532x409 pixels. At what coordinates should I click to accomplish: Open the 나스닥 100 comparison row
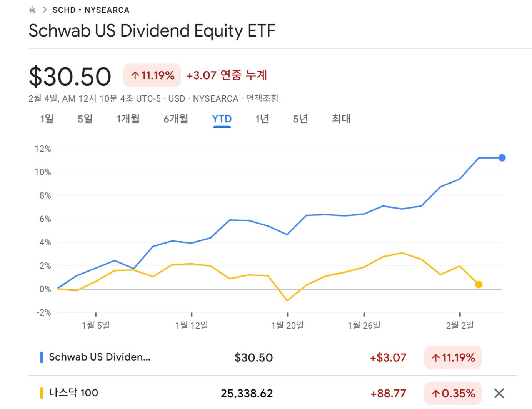coord(73,393)
